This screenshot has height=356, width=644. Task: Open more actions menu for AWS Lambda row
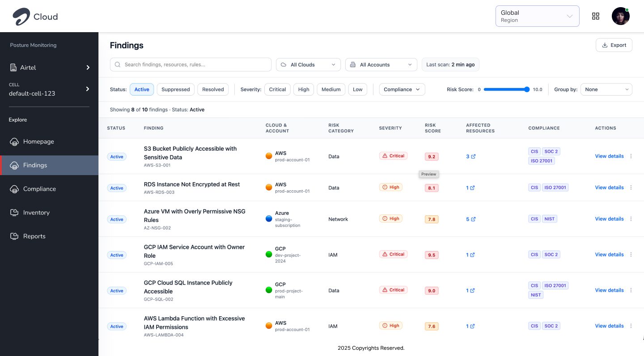(631, 326)
